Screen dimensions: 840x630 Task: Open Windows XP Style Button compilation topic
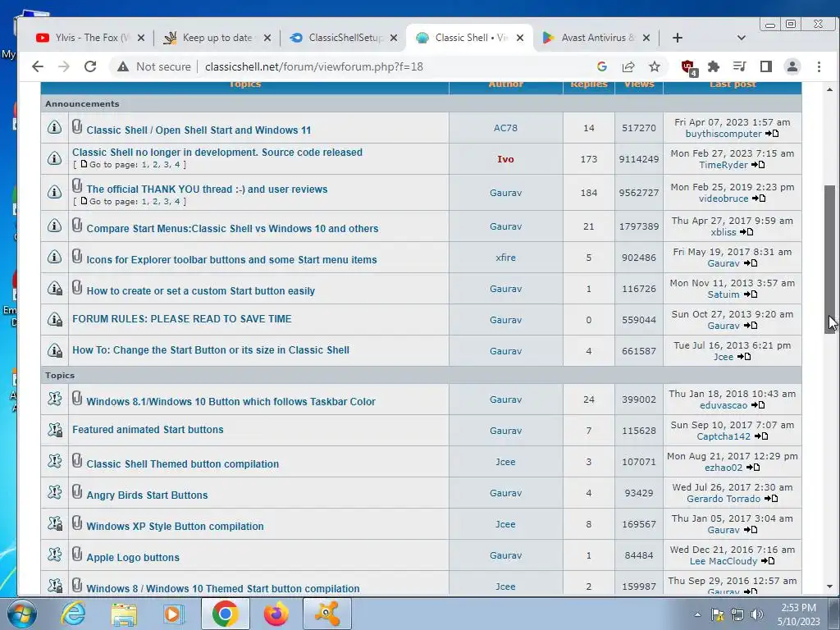176,526
